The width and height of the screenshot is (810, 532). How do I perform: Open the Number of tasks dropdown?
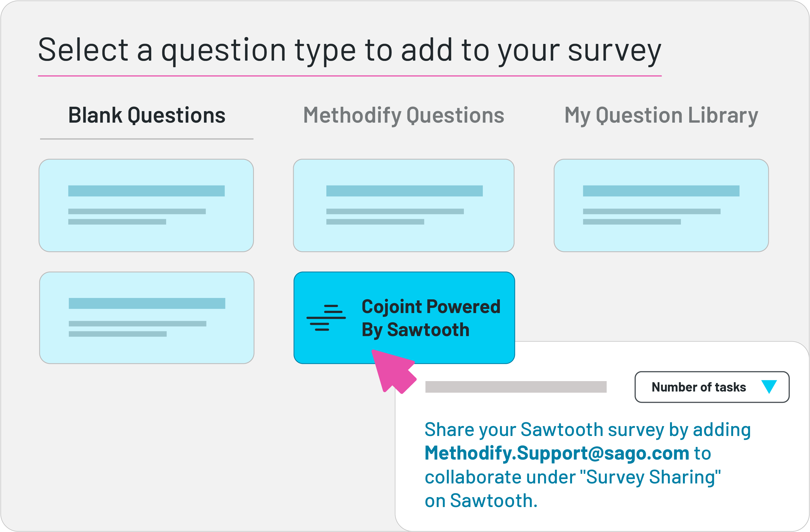coord(712,387)
